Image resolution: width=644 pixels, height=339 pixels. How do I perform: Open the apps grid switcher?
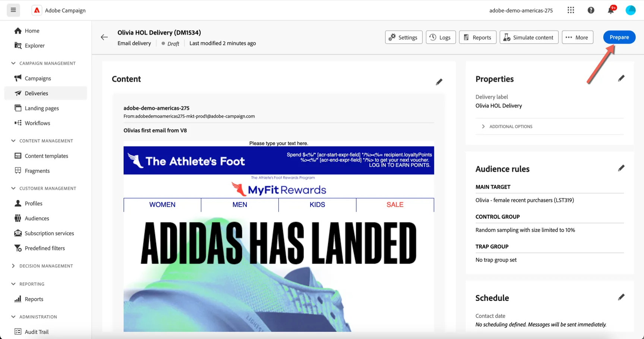tap(571, 10)
